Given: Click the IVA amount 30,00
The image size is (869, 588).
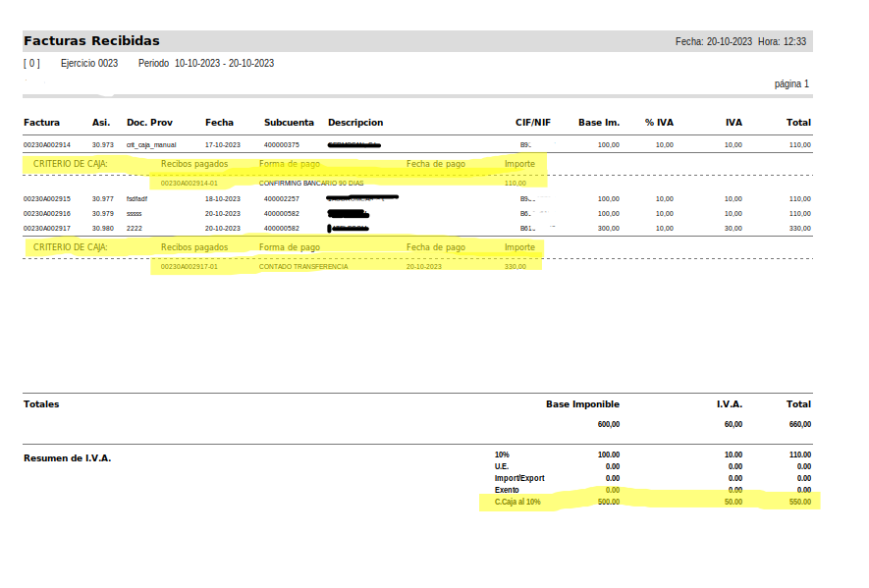Looking at the screenshot, I should [x=733, y=229].
